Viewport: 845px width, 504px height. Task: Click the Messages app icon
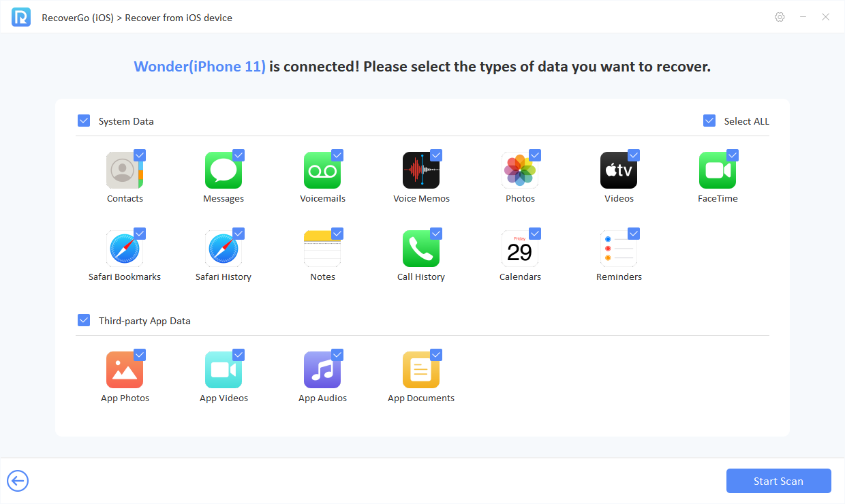coord(224,170)
